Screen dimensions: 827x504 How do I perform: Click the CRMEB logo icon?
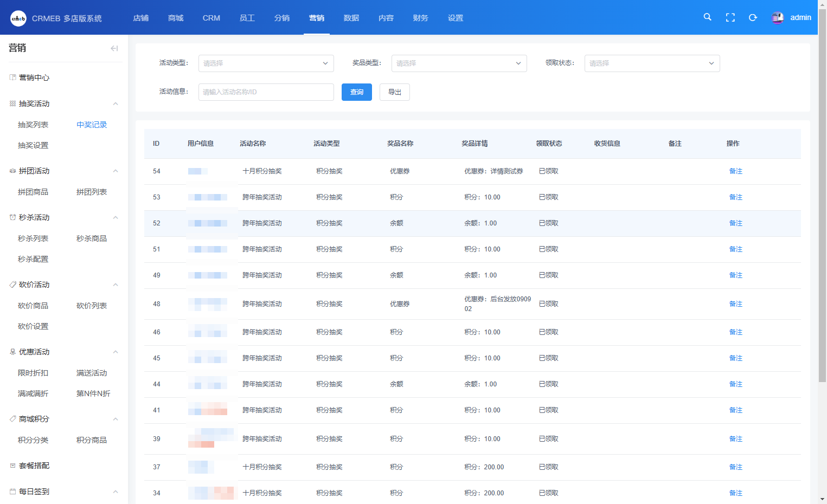click(18, 18)
